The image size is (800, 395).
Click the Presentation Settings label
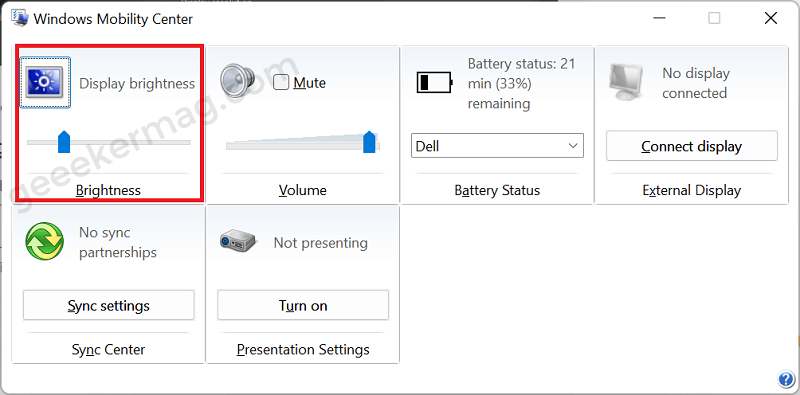(x=303, y=350)
